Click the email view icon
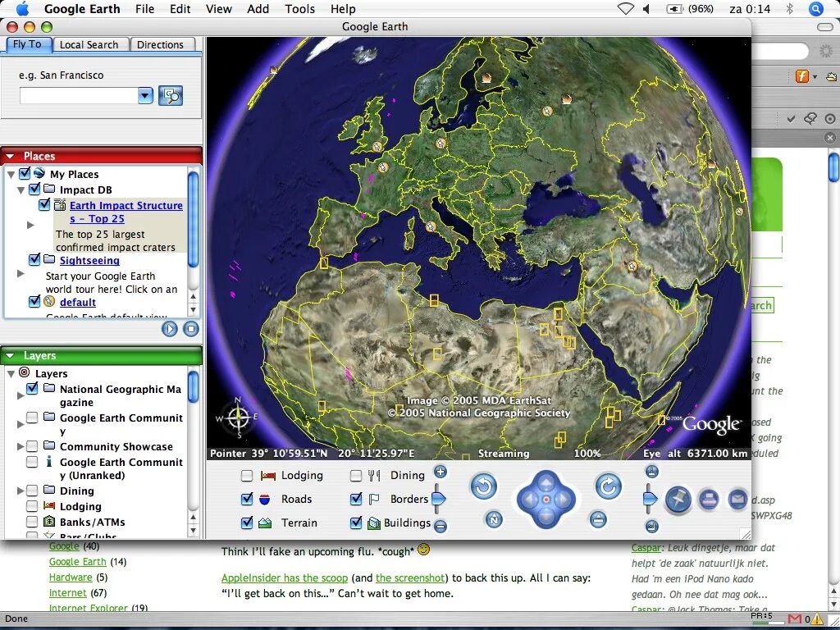 coord(737,498)
